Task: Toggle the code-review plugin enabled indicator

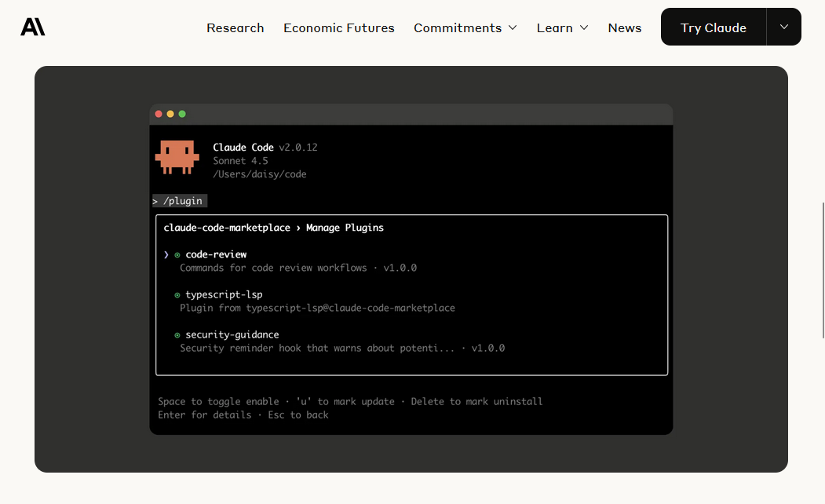Action: 177,254
